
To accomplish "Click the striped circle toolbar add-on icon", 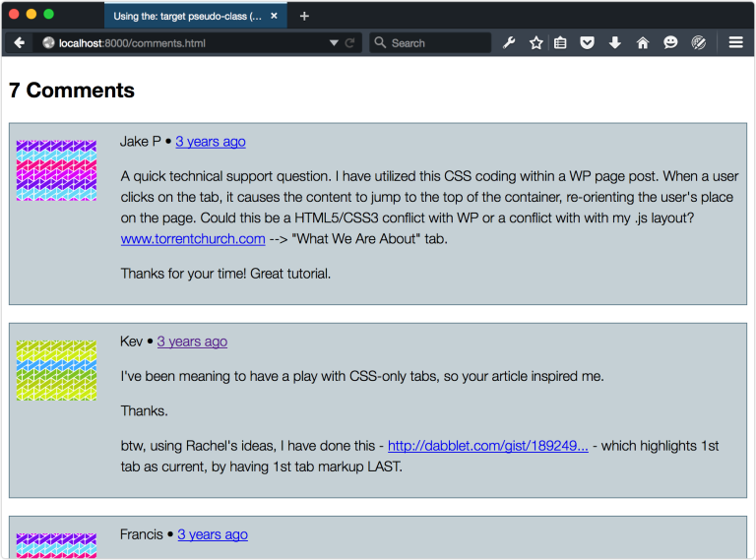I will pos(698,43).
